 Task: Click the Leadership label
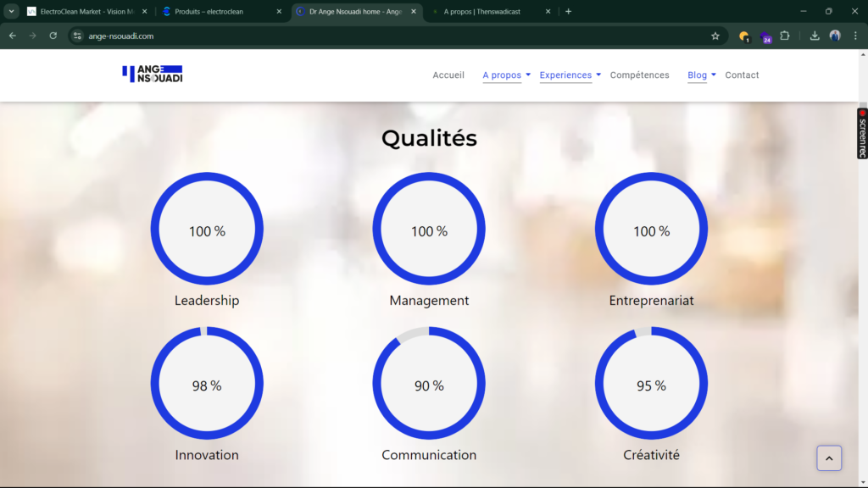(x=207, y=301)
